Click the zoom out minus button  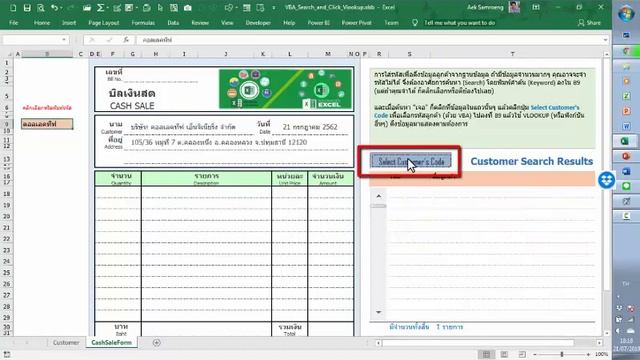click(535, 354)
